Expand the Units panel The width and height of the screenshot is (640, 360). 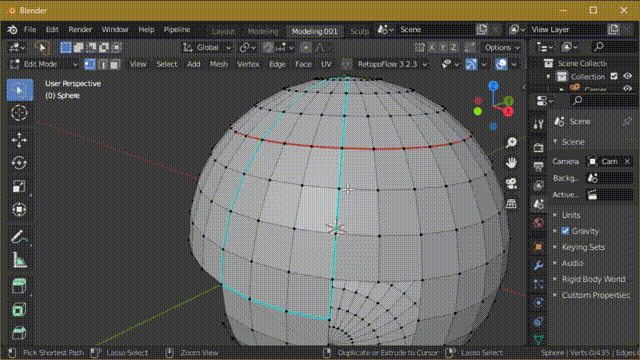coord(571,215)
